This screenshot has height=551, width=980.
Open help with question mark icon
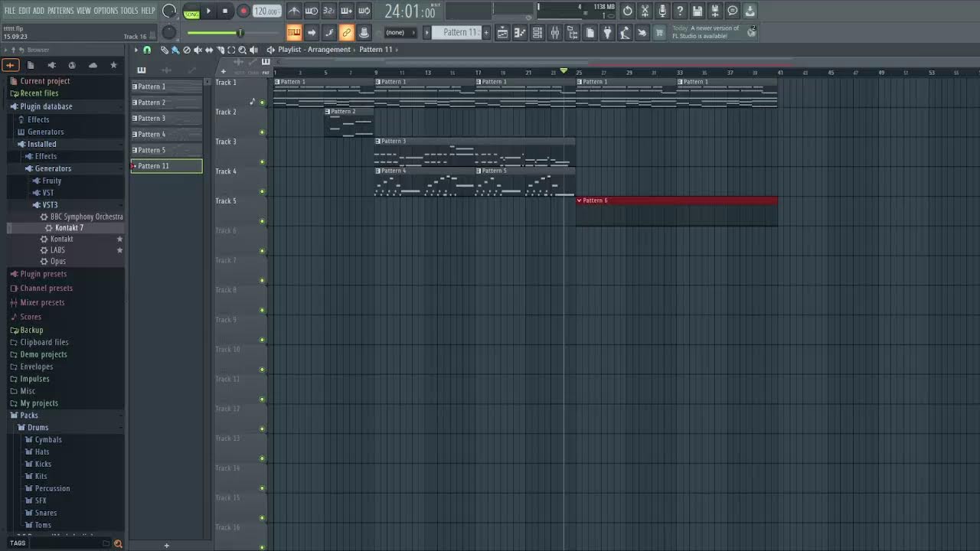click(x=680, y=11)
